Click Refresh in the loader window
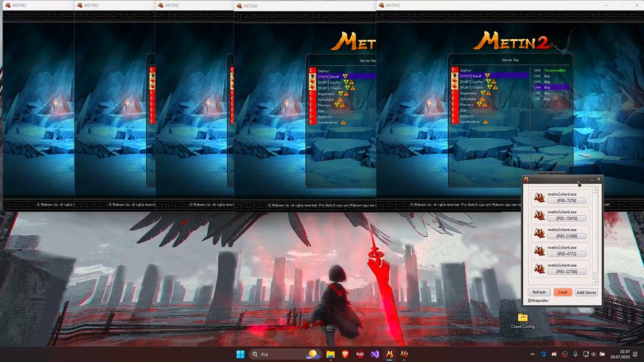Image resolution: width=644 pixels, height=362 pixels. point(539,292)
